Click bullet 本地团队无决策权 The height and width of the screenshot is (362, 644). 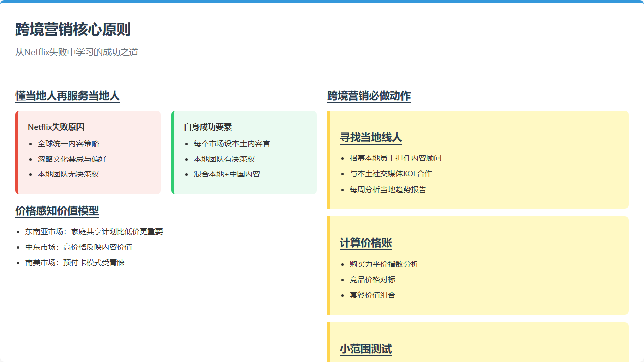tap(68, 174)
